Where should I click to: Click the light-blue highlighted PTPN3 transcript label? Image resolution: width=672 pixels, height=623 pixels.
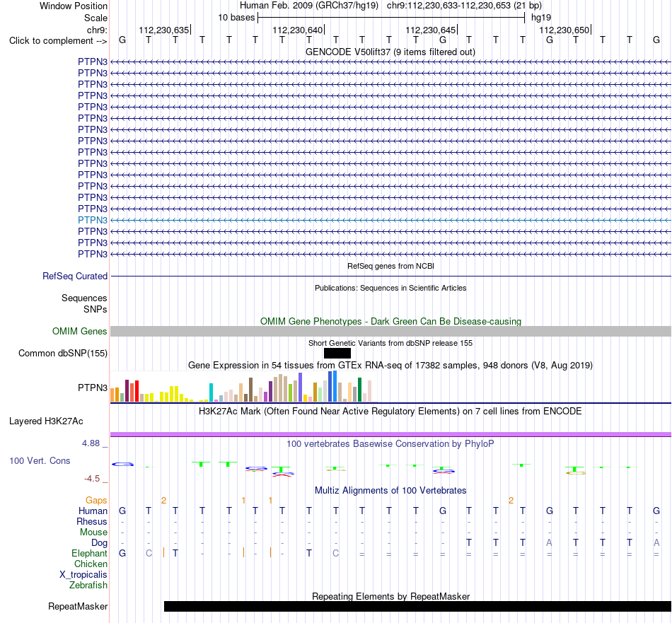point(93,220)
